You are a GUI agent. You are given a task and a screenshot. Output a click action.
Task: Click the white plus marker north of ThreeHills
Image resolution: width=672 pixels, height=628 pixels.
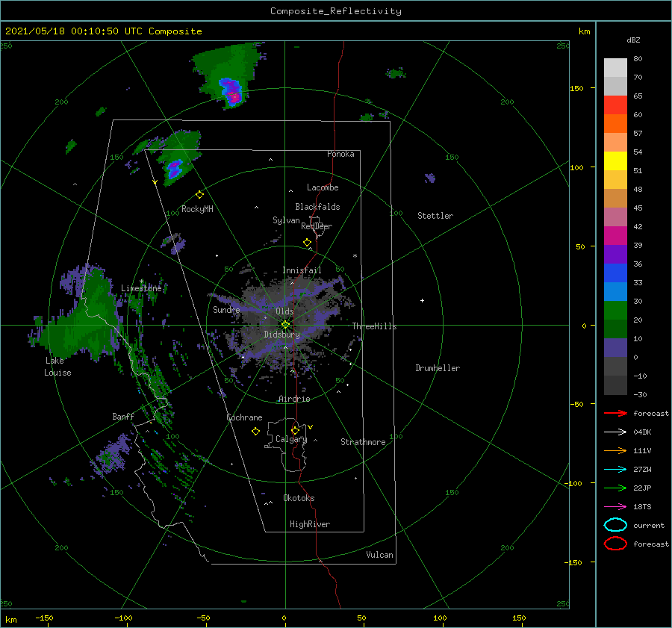pos(422,300)
